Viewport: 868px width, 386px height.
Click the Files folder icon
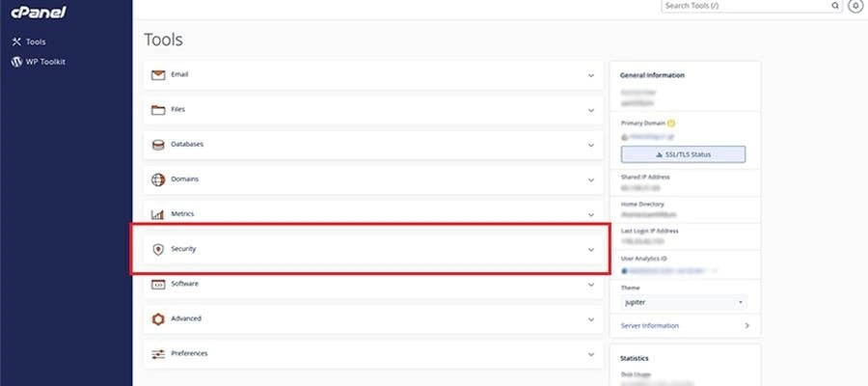(x=158, y=110)
